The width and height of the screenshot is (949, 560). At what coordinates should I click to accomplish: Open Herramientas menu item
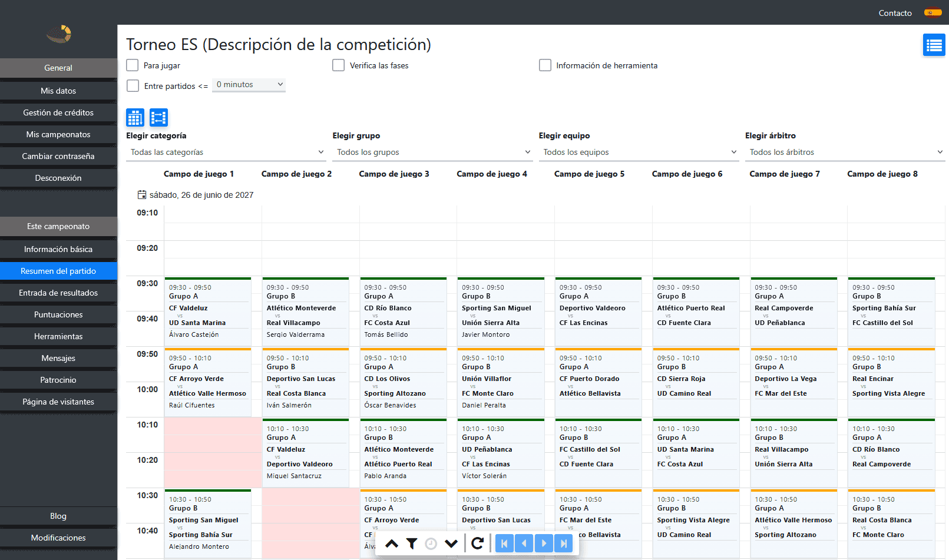(x=58, y=336)
